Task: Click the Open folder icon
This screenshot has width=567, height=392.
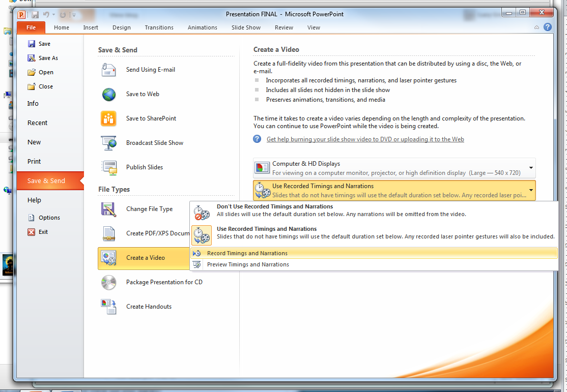Action: pos(32,72)
